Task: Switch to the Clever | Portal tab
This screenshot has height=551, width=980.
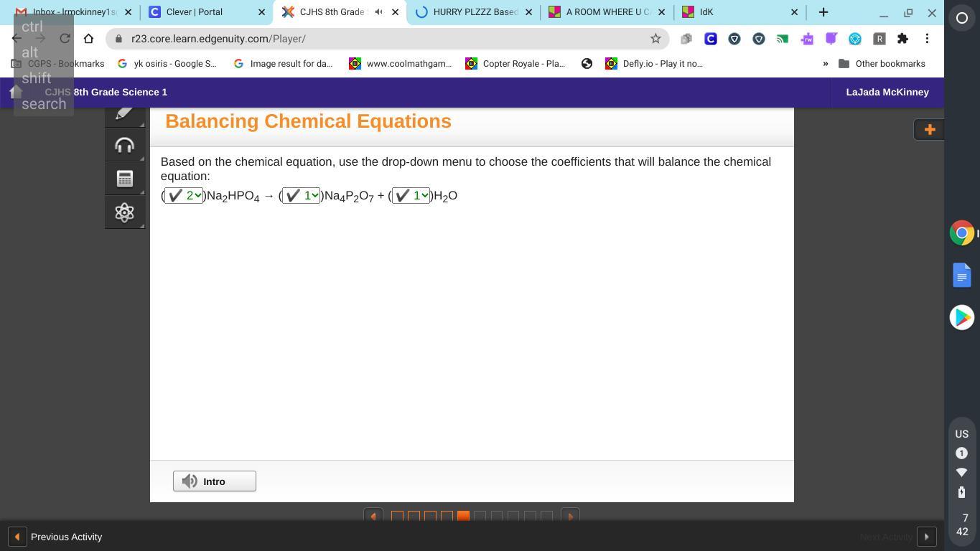Action: 207,12
